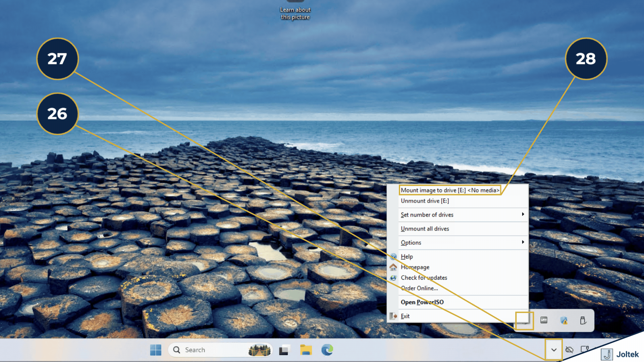This screenshot has height=362, width=644.
Task: Open PowerISO from the context menu
Action: [x=422, y=302]
